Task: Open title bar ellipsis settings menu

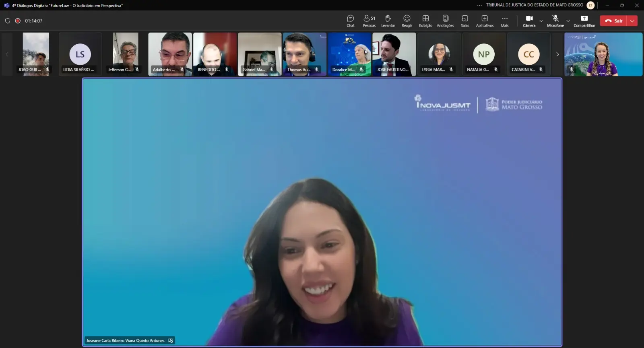Action: coord(479,5)
